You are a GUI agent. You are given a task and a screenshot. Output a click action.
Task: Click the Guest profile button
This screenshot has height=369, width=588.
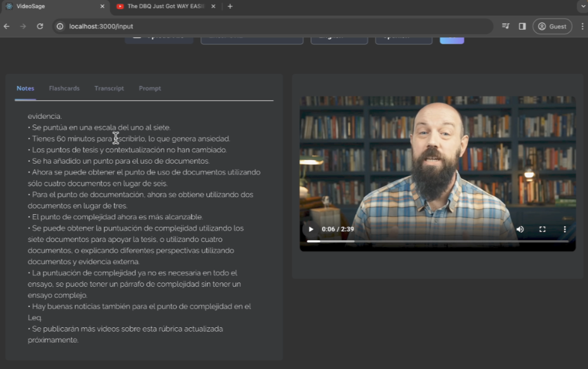point(553,27)
